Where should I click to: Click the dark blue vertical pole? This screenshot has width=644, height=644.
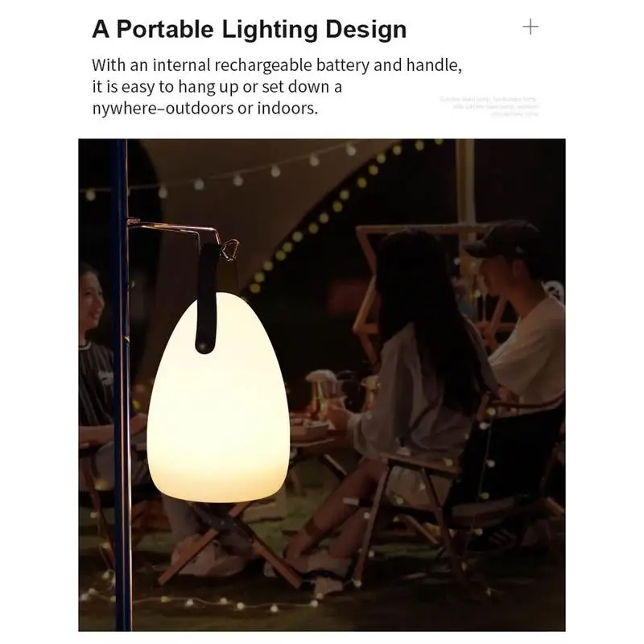[121, 385]
